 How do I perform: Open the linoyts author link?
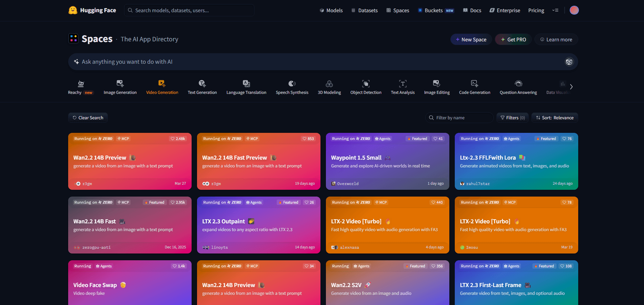point(219,247)
